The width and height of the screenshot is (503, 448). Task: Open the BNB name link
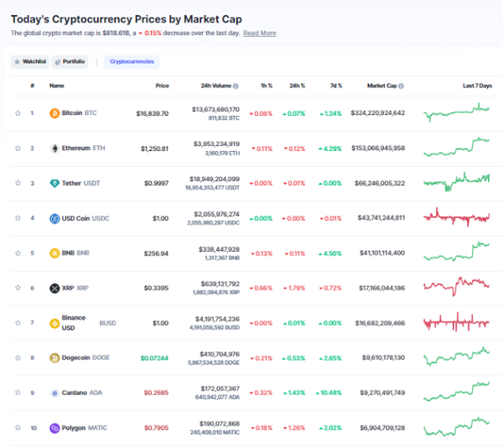pos(75,253)
